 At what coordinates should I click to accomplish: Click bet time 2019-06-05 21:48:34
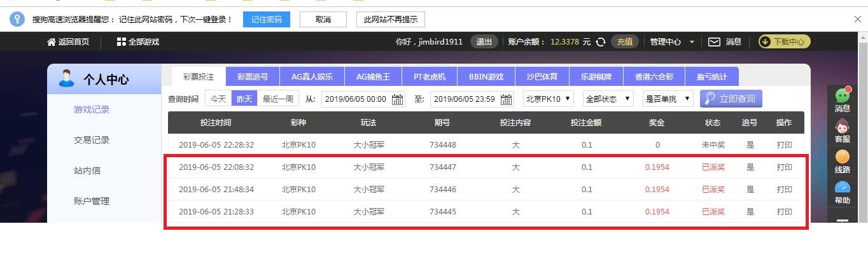click(216, 190)
